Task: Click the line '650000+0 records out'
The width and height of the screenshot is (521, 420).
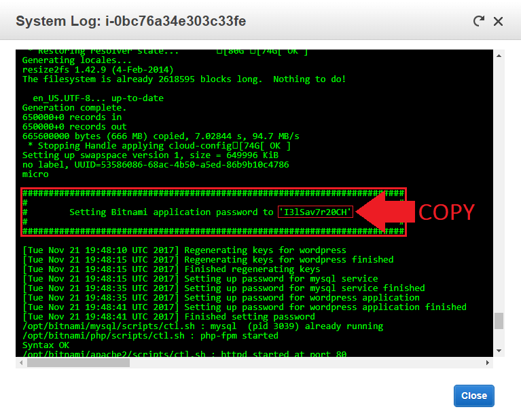Action: pos(75,127)
